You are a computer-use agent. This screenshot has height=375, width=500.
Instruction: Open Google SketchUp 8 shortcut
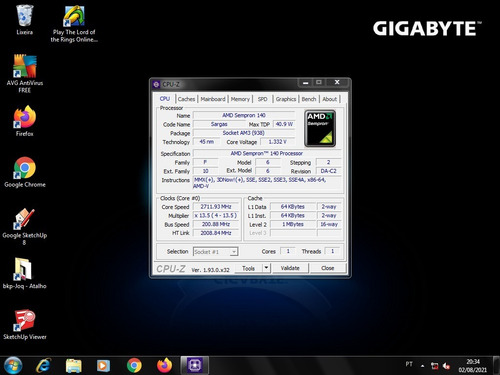click(24, 227)
